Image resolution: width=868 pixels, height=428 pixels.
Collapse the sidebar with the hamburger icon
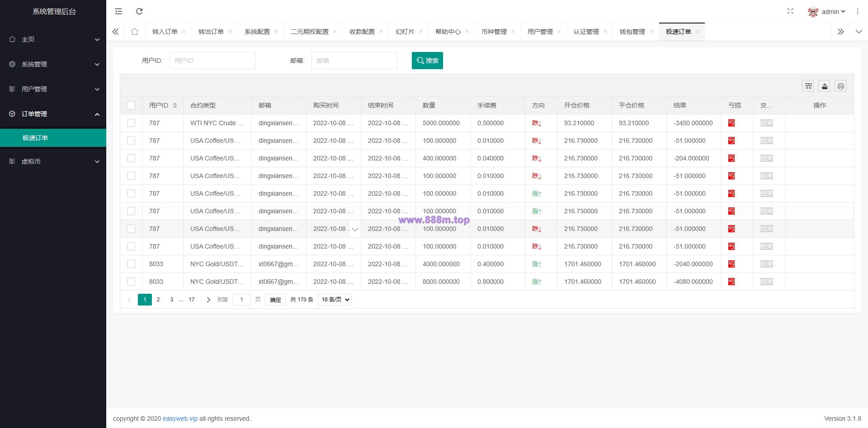[118, 11]
